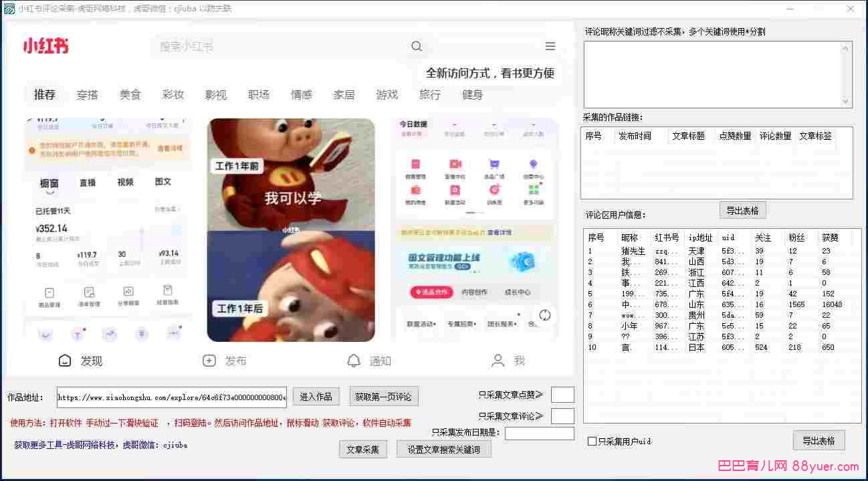Screen dimensions: 868x481
Task: Click the 贵州 ip address cell
Action: pyautogui.click(x=696, y=316)
